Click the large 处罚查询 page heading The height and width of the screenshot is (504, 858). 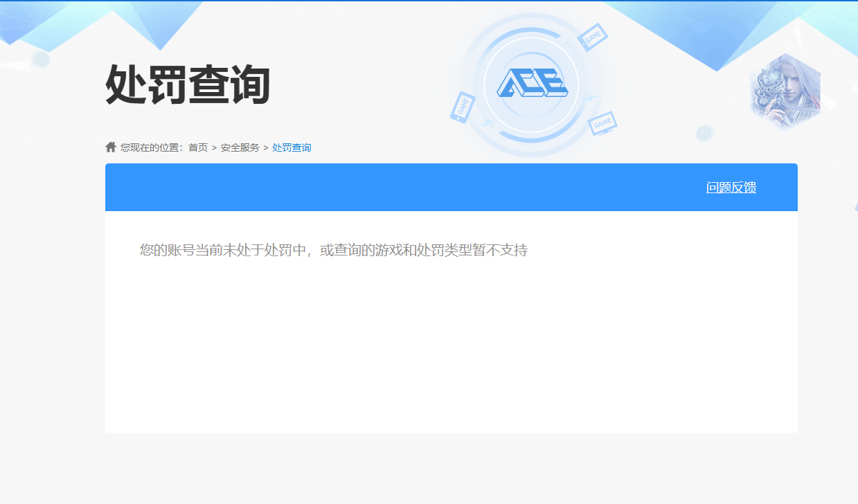click(x=188, y=85)
